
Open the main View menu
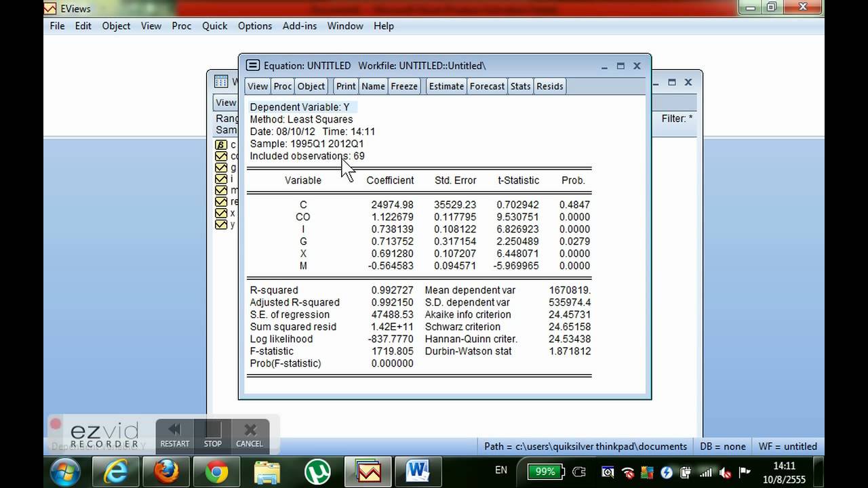pos(151,26)
